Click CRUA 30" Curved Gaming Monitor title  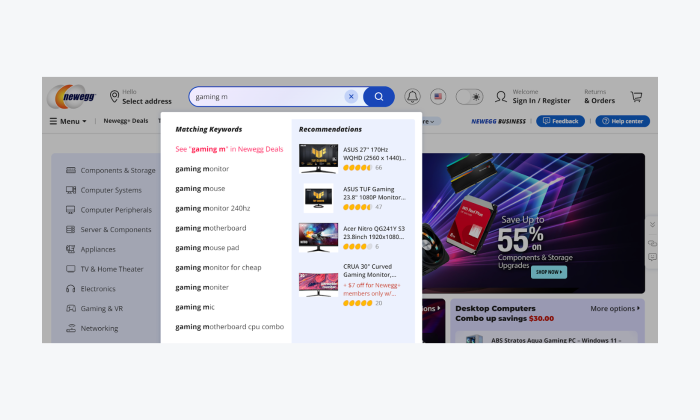[370, 270]
